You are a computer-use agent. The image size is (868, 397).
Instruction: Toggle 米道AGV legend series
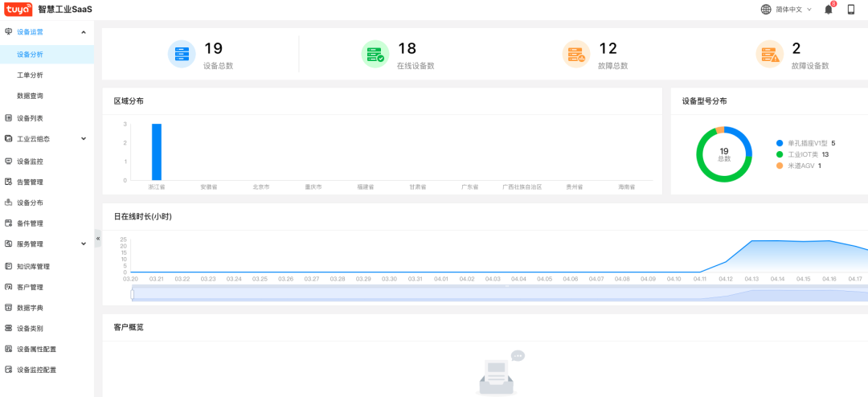(802, 166)
